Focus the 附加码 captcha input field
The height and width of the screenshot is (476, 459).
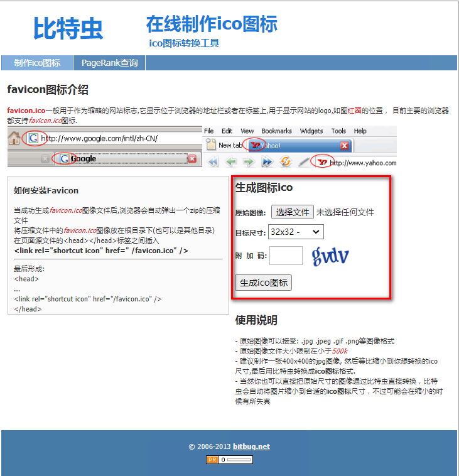tap(286, 256)
